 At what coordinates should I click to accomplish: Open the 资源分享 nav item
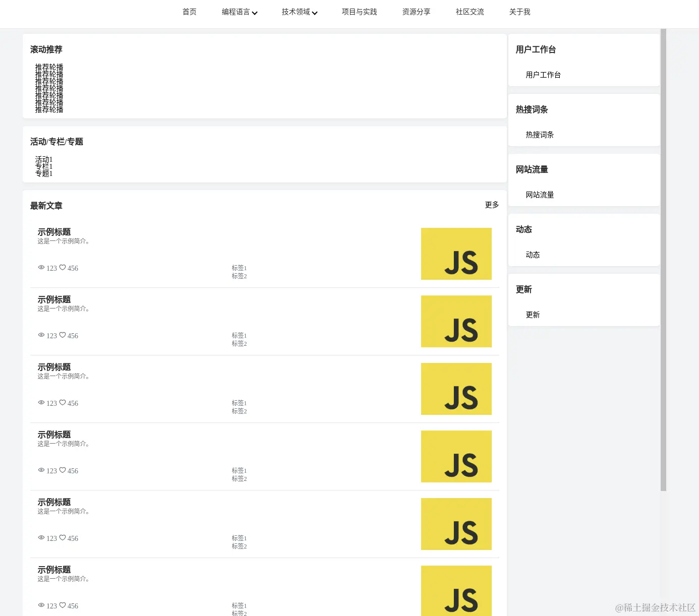click(x=417, y=12)
